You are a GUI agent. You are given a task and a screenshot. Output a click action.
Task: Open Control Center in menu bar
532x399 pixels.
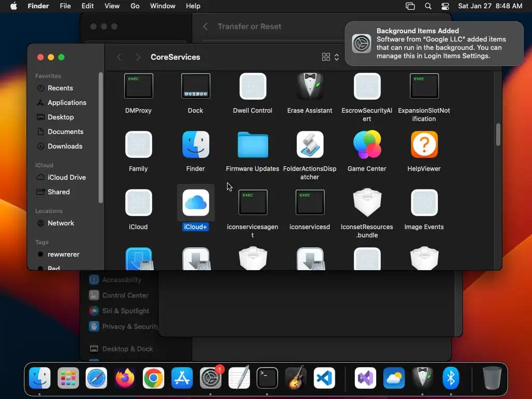point(445,6)
